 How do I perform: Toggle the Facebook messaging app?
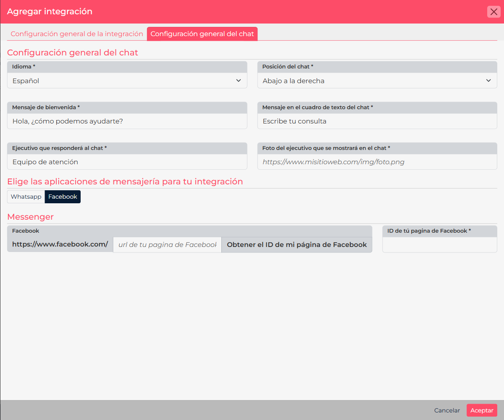(63, 197)
